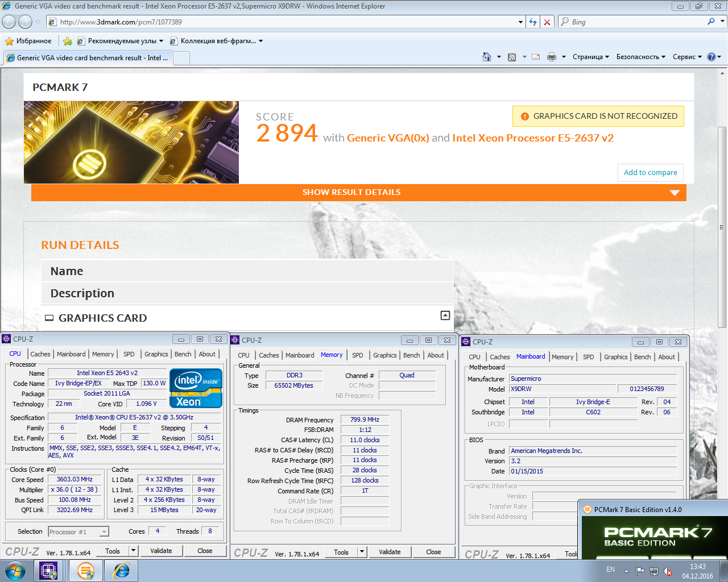Click the muted volume tray icon
The width and height of the screenshot is (728, 582).
click(668, 571)
